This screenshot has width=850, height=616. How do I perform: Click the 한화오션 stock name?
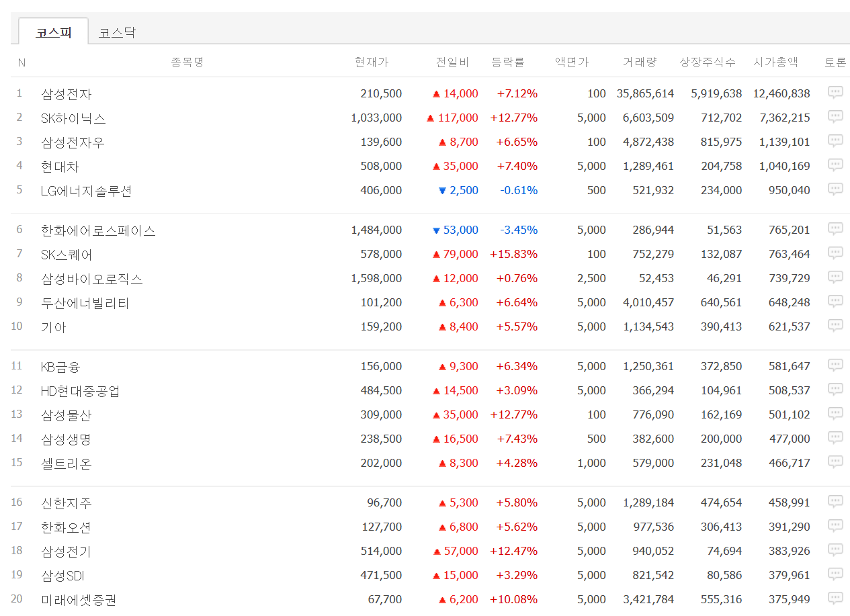66,527
